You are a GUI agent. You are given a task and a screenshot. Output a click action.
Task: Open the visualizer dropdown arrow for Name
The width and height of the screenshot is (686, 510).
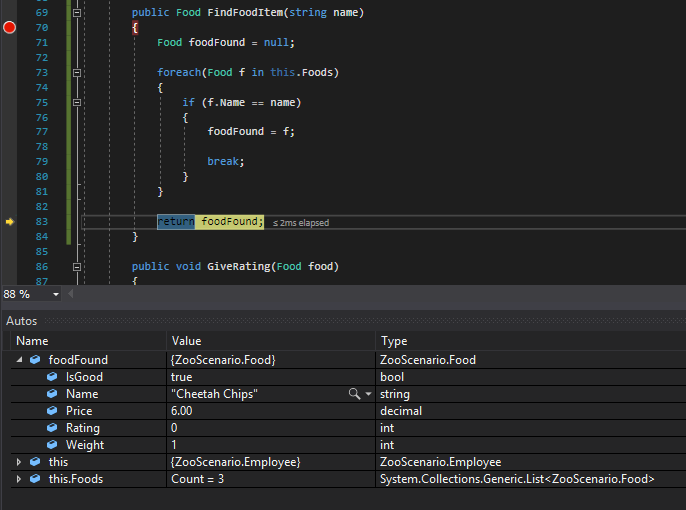point(368,395)
